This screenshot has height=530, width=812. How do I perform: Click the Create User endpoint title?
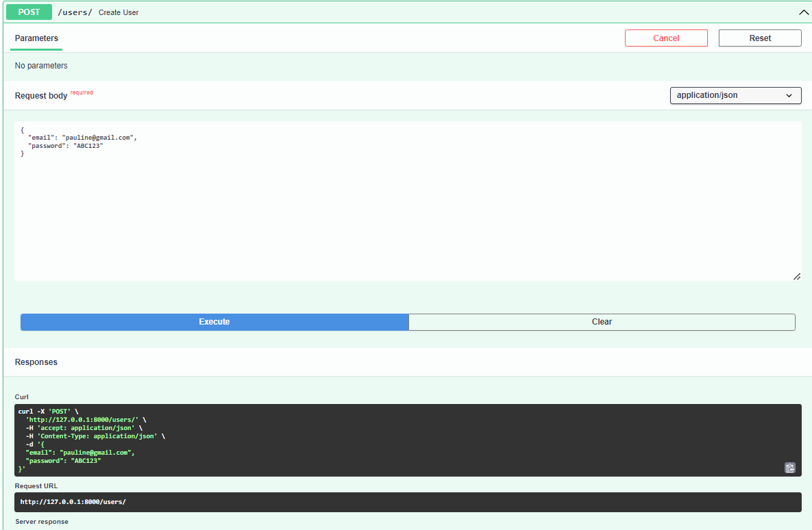[118, 12]
